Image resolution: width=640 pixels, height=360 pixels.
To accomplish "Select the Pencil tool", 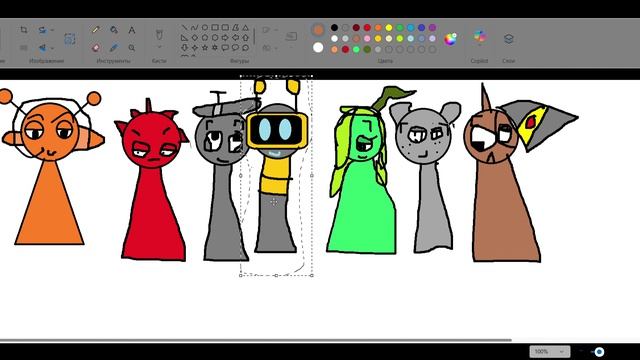I will pos(96,30).
